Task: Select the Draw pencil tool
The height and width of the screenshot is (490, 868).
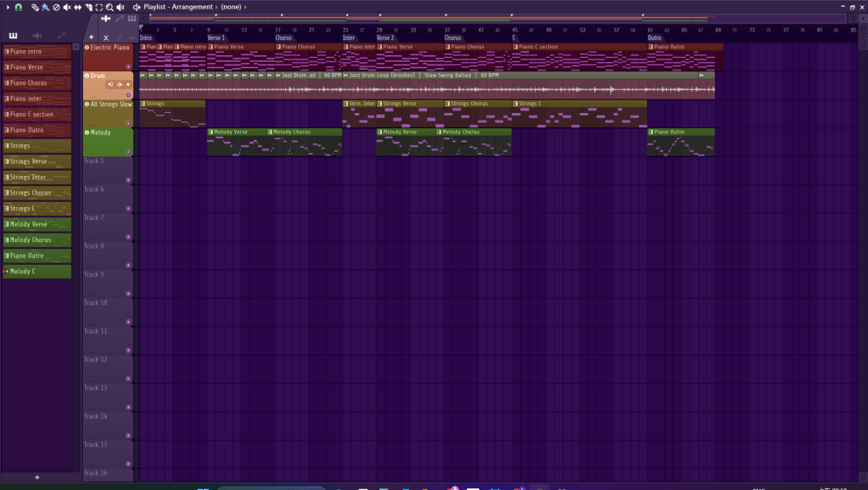Action: coord(35,7)
